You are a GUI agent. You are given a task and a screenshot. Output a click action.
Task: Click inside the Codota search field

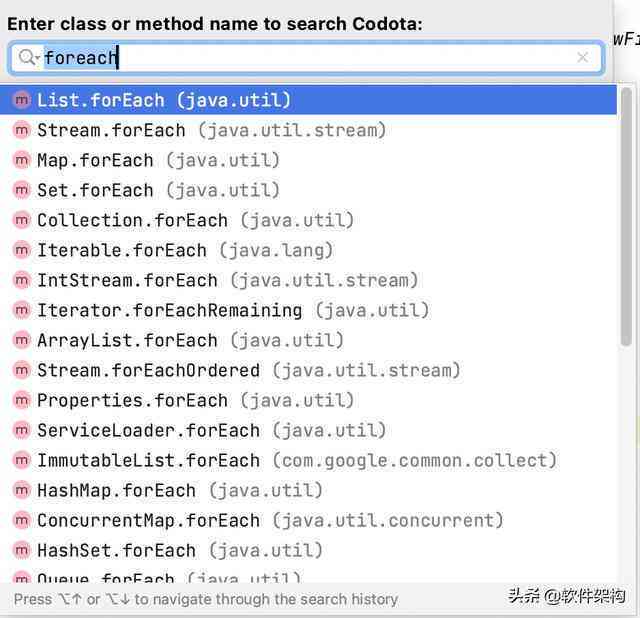306,58
